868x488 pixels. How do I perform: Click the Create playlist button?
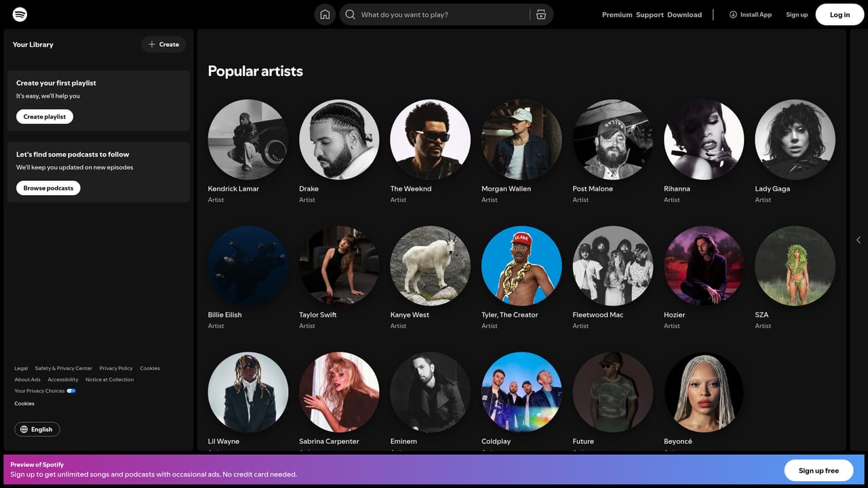pyautogui.click(x=45, y=117)
